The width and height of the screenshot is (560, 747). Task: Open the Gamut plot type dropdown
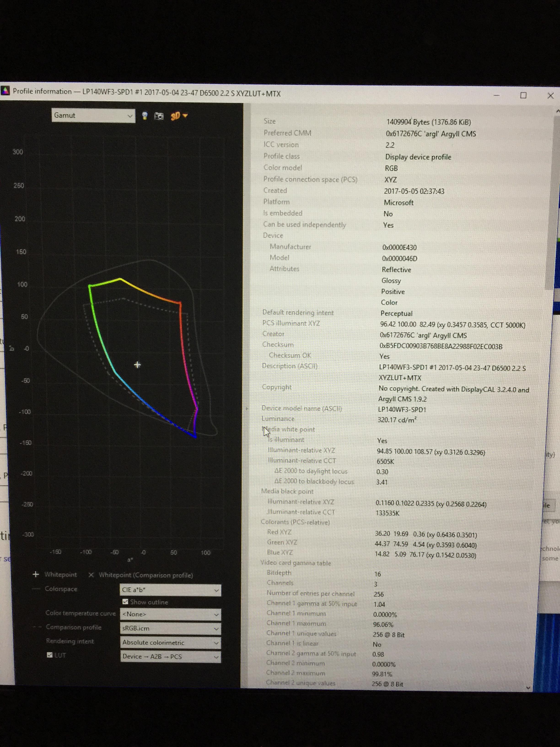click(94, 116)
